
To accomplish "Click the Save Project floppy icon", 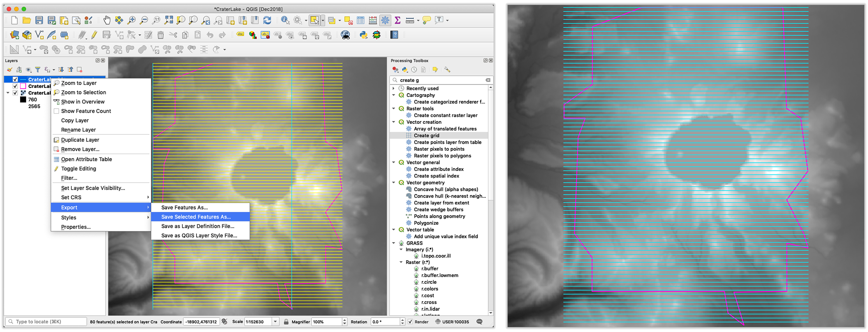I will [39, 20].
